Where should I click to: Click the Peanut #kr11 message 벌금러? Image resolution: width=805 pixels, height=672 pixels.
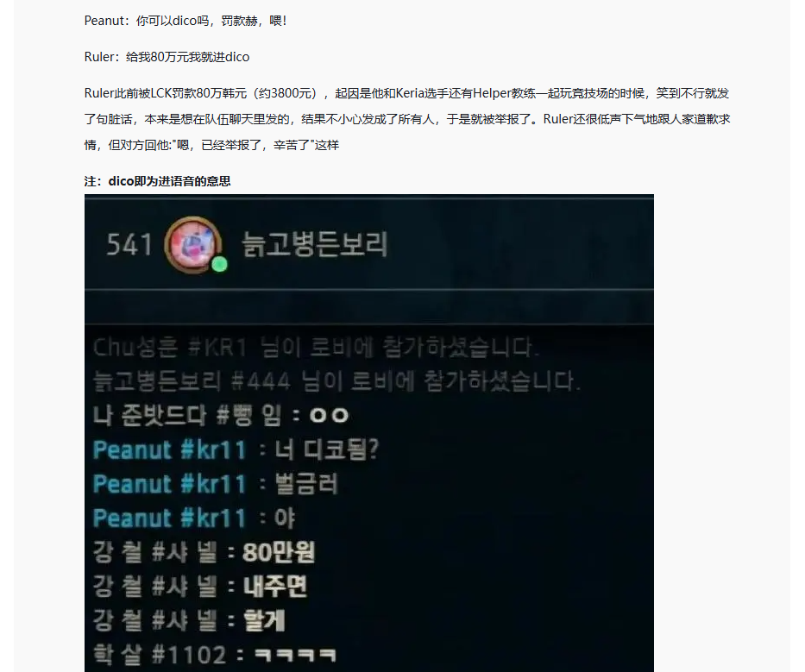coord(306,484)
